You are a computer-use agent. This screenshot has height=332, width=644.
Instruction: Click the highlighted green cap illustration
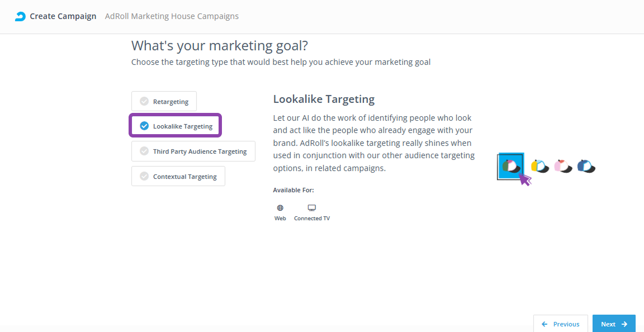[x=512, y=166]
